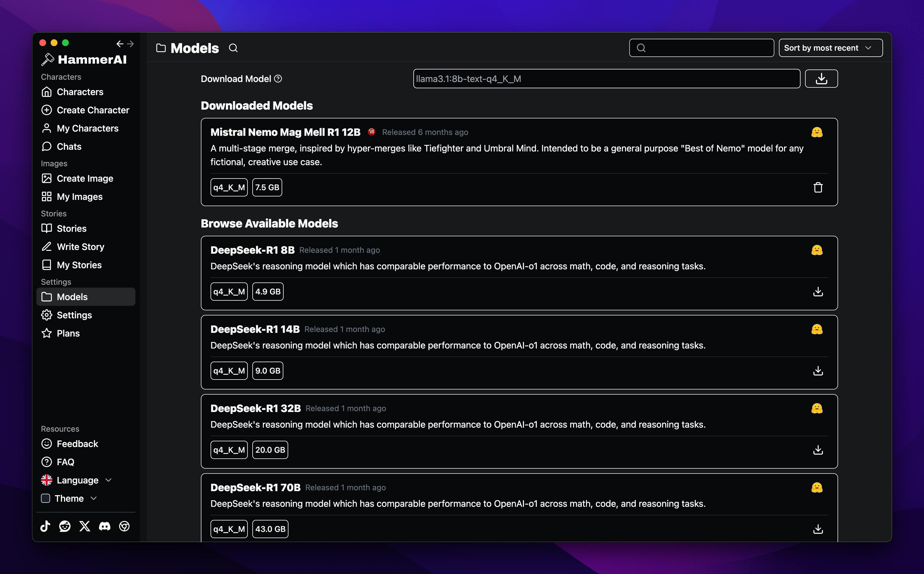Screen dimensions: 924x574
Task: Delete the Mistral Nemo Mag Mell model
Action: (818, 187)
